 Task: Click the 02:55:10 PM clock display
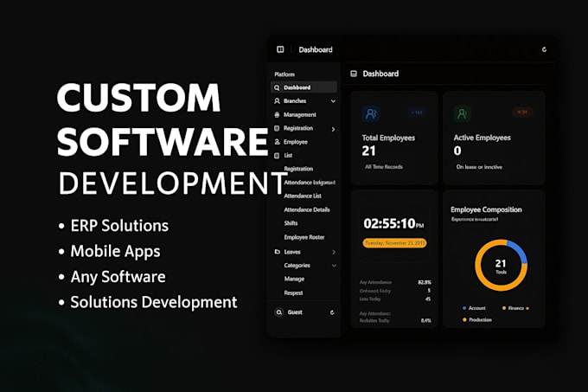[x=393, y=223]
